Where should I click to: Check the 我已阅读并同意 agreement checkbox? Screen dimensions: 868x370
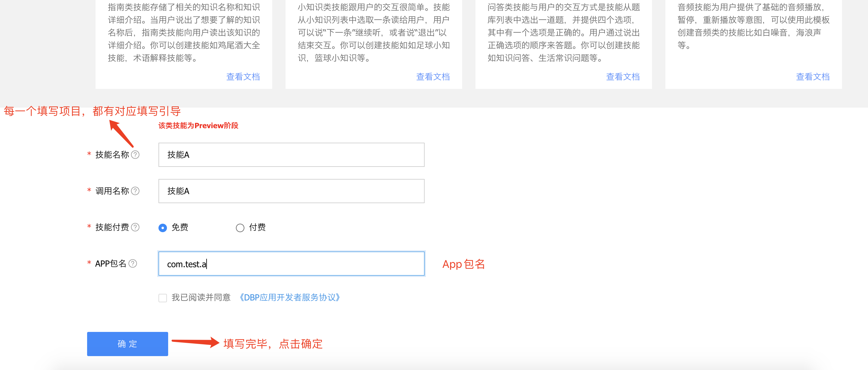(163, 298)
